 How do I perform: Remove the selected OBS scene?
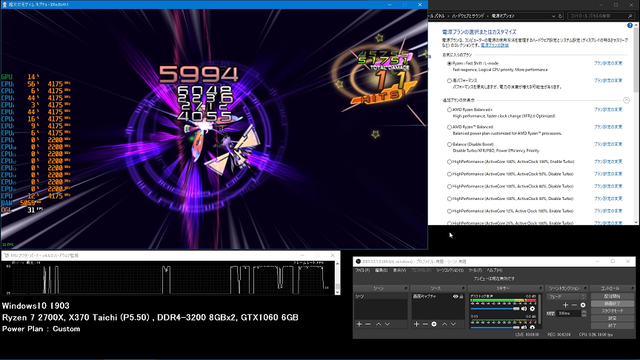368,324
